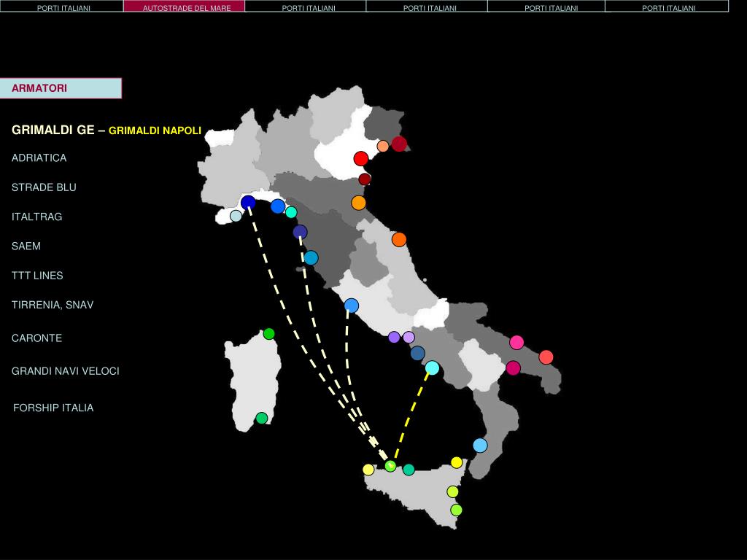
Task: Click the maroon dot below the Venice dot
Action: pyautogui.click(x=365, y=179)
